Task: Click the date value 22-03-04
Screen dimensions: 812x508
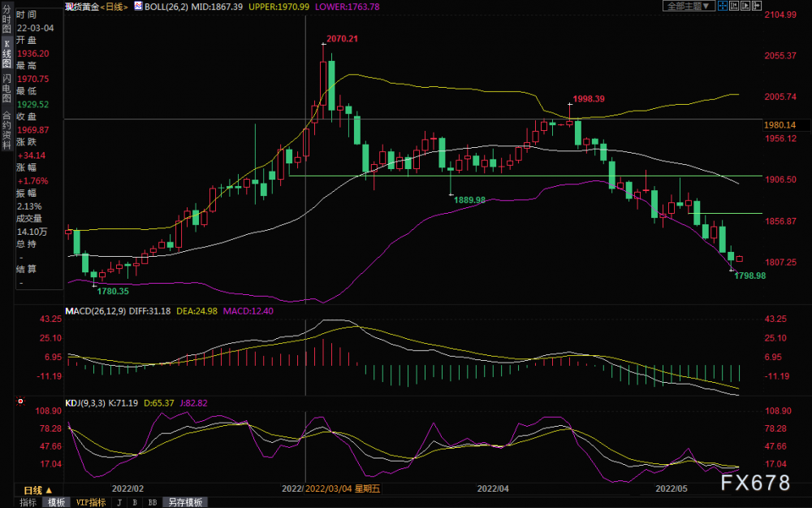Action: [35, 28]
